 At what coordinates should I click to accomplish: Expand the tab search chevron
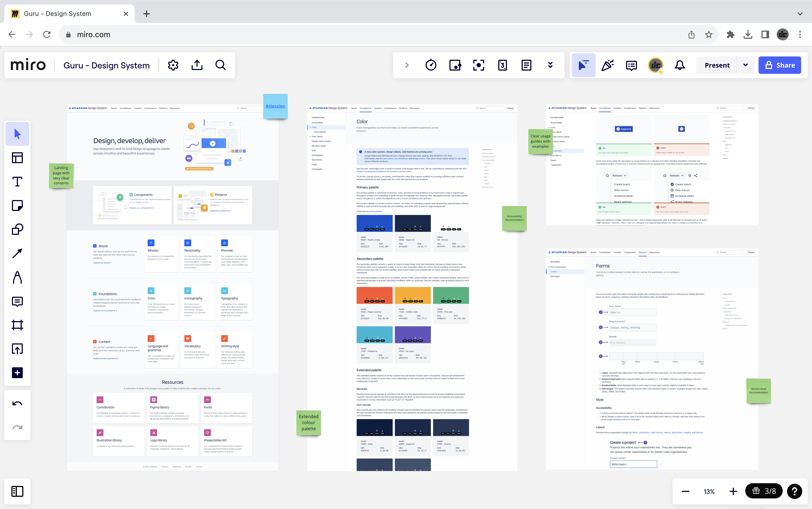800,14
